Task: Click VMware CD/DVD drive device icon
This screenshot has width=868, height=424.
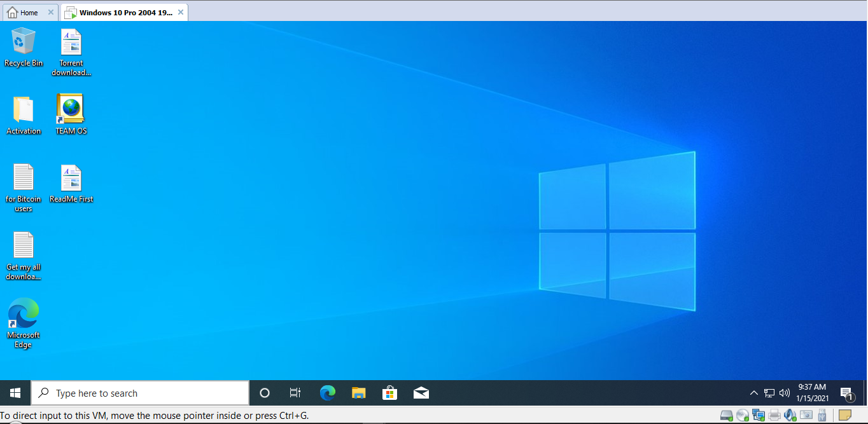Action: pos(743,415)
